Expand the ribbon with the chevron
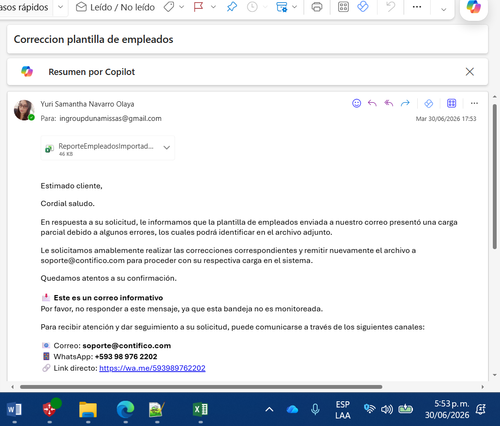The image size is (500, 426). coord(443,9)
